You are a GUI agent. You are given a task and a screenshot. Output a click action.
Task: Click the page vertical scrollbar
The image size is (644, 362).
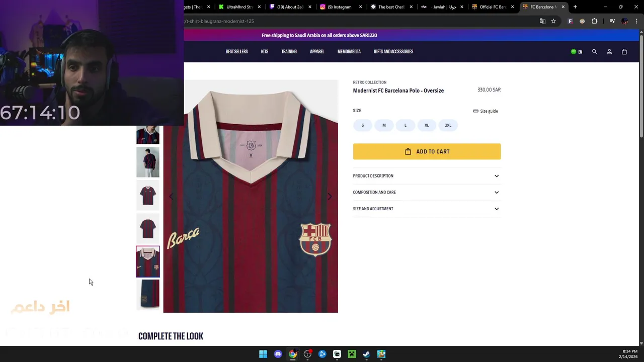click(x=641, y=85)
